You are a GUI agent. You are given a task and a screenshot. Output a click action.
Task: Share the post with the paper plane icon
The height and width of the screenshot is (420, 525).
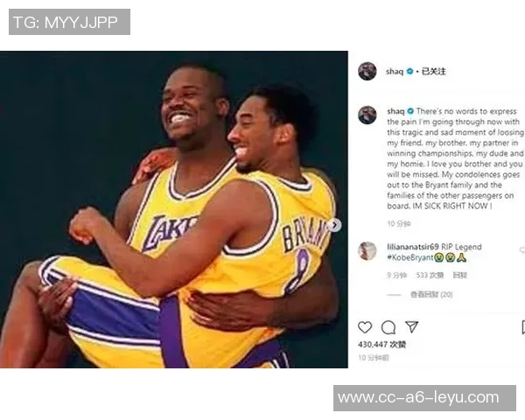[x=412, y=327]
